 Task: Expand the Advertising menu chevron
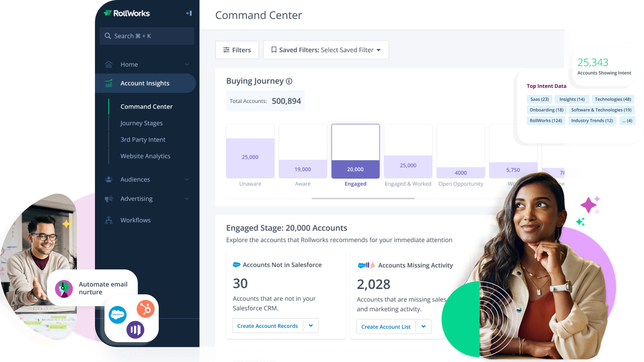(x=187, y=199)
